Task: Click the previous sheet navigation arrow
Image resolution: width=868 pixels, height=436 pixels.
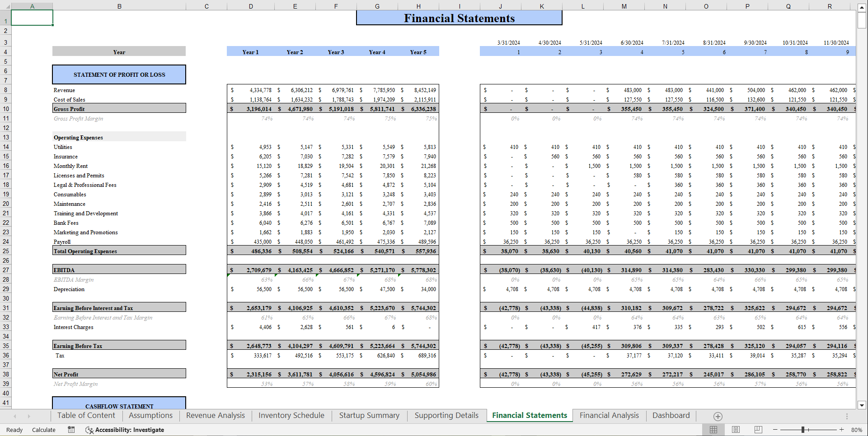Action: (15, 416)
